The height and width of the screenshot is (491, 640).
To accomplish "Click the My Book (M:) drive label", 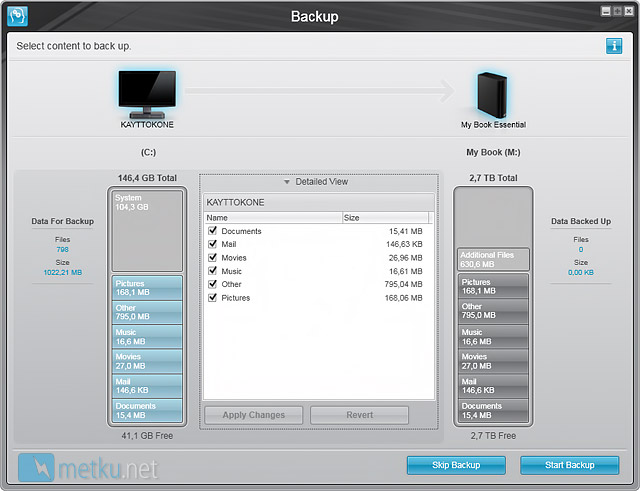I will tap(493, 152).
